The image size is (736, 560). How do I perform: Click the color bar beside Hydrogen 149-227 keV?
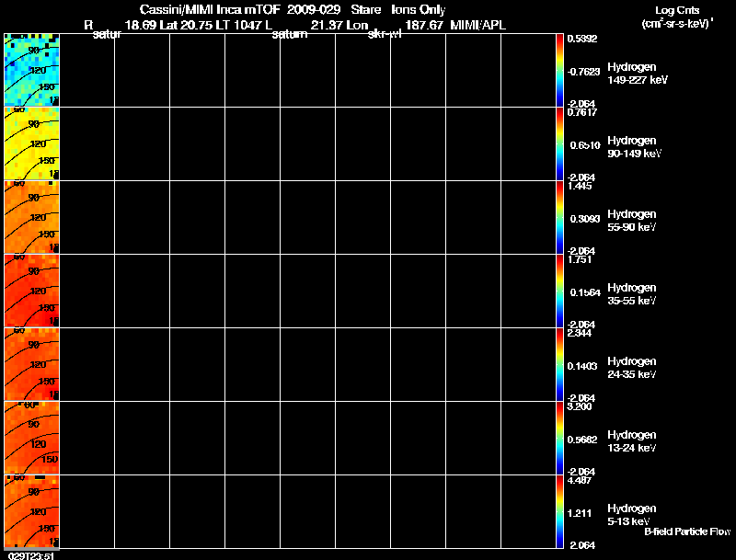click(559, 70)
